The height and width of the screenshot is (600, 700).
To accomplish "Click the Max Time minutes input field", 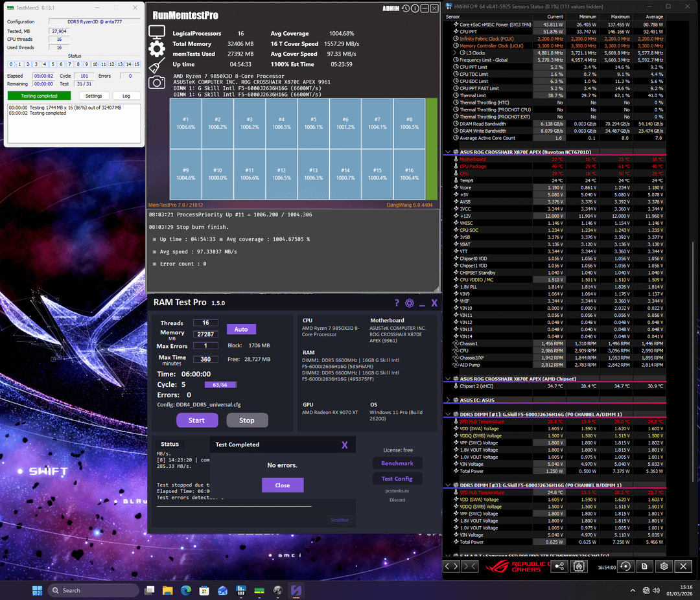I will pos(205,359).
